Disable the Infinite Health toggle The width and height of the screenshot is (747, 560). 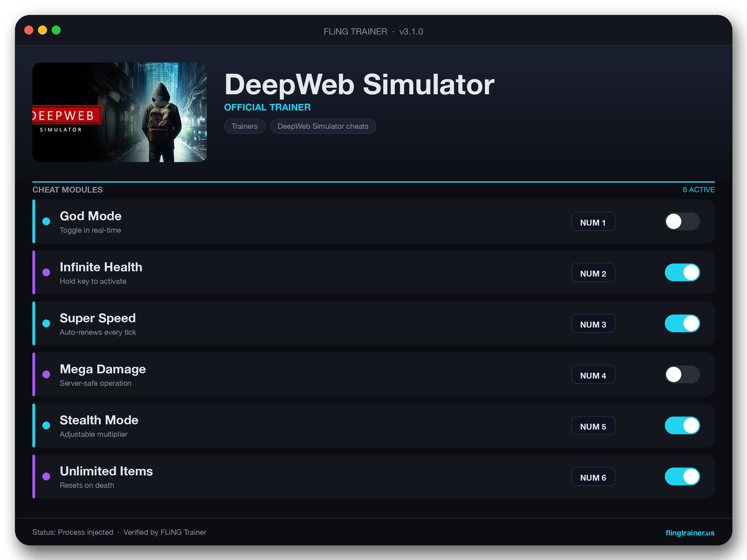click(682, 273)
